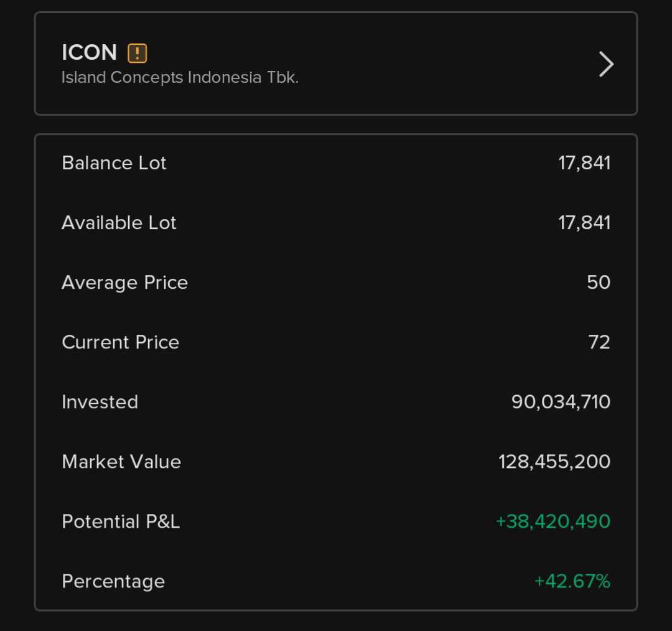Screen dimensions: 672x631
Task: Select the Available Lot value 17,841
Action: 584,223
